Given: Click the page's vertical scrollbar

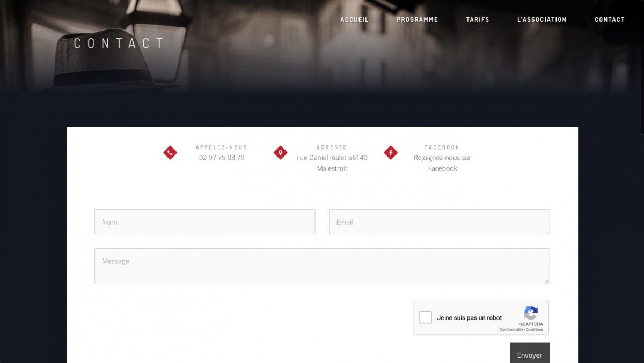Looking at the screenshot, I should pyautogui.click(x=642, y=67).
